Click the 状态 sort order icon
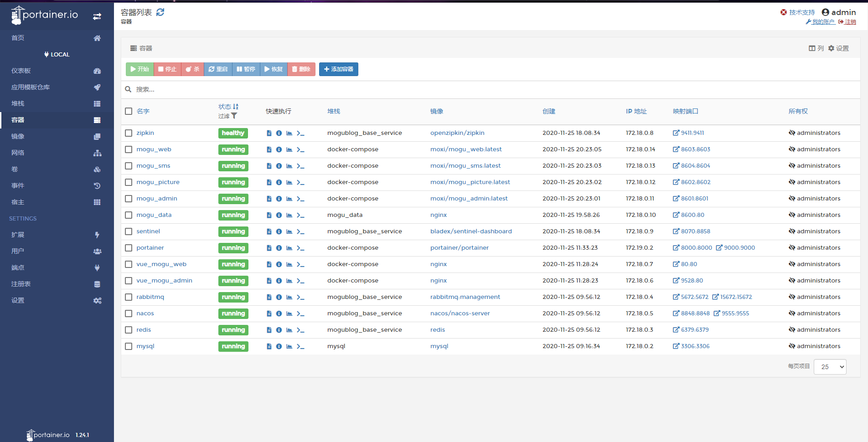Screen dimensions: 868x442 (x=236, y=107)
